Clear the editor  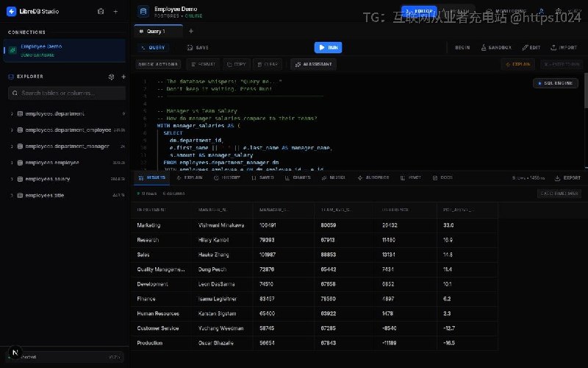(x=268, y=64)
